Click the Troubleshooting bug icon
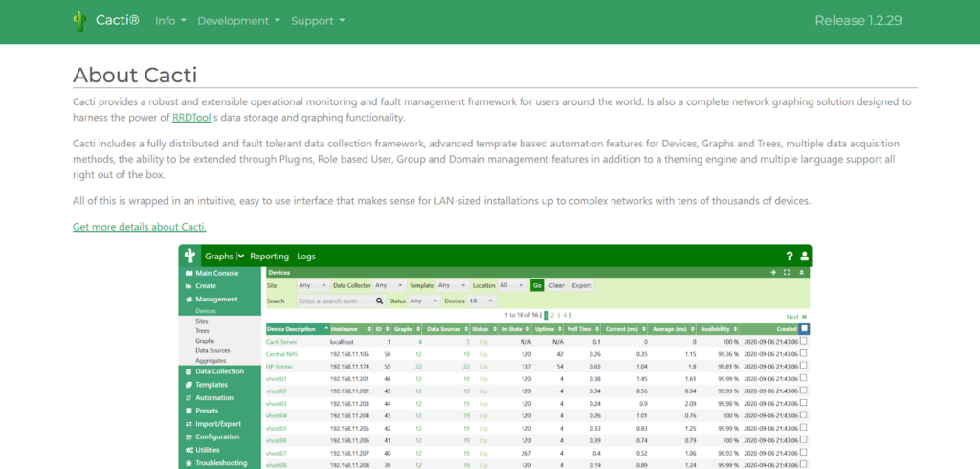The image size is (980, 469). point(189,463)
